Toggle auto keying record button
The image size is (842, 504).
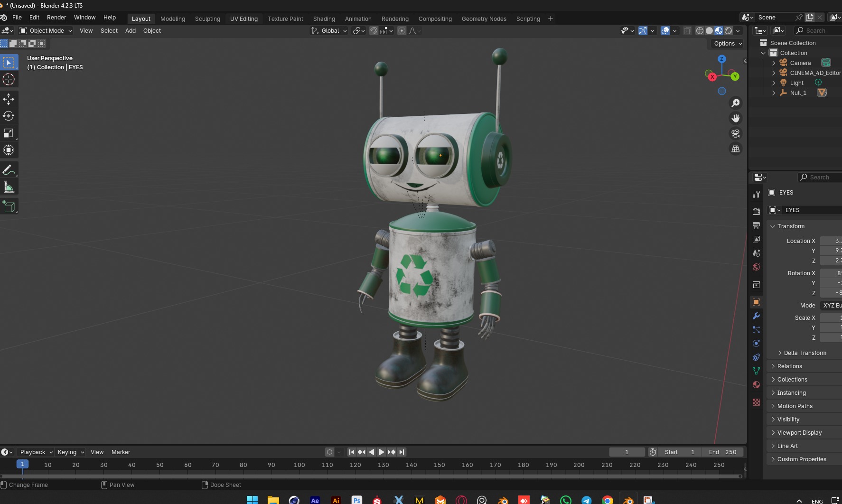click(329, 452)
